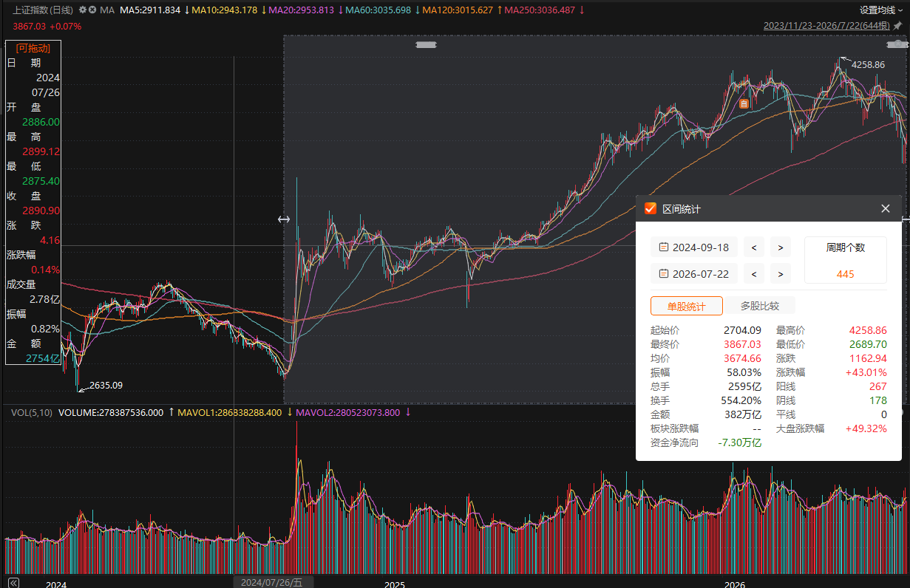Image resolution: width=910 pixels, height=588 pixels.
Task: Click the grey handle on the selection's top edge
Action: pyautogui.click(x=427, y=45)
